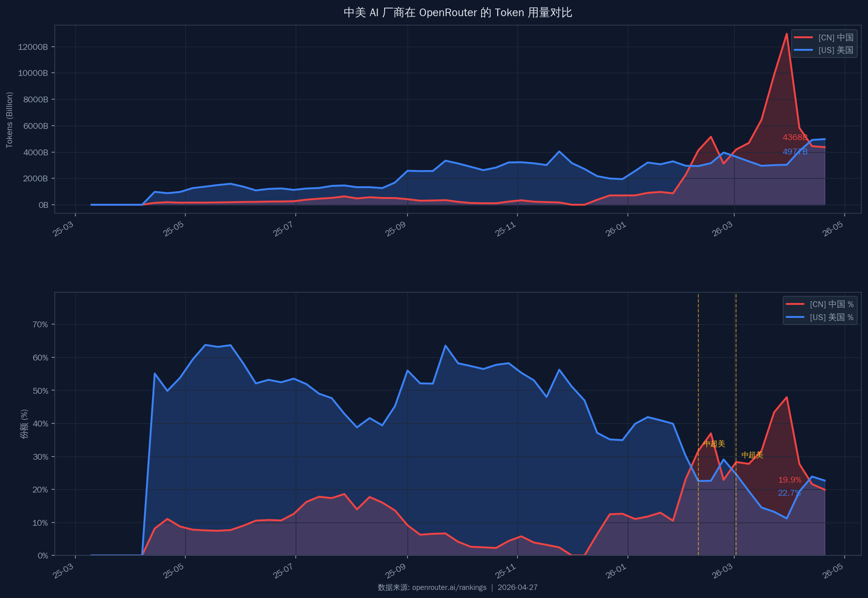Click the blue 22.7% share annotation
868x598 pixels.
pos(789,493)
